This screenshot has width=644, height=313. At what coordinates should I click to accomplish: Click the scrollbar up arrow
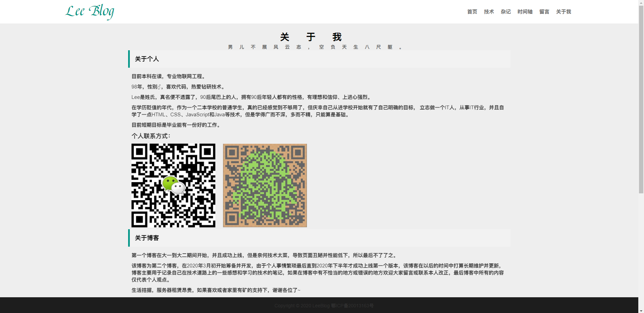tap(641, 3)
